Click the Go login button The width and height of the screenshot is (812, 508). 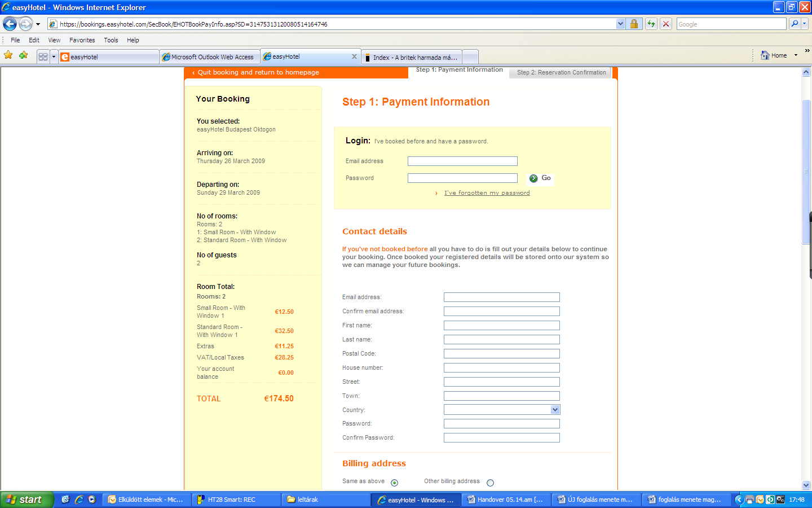pyautogui.click(x=540, y=178)
